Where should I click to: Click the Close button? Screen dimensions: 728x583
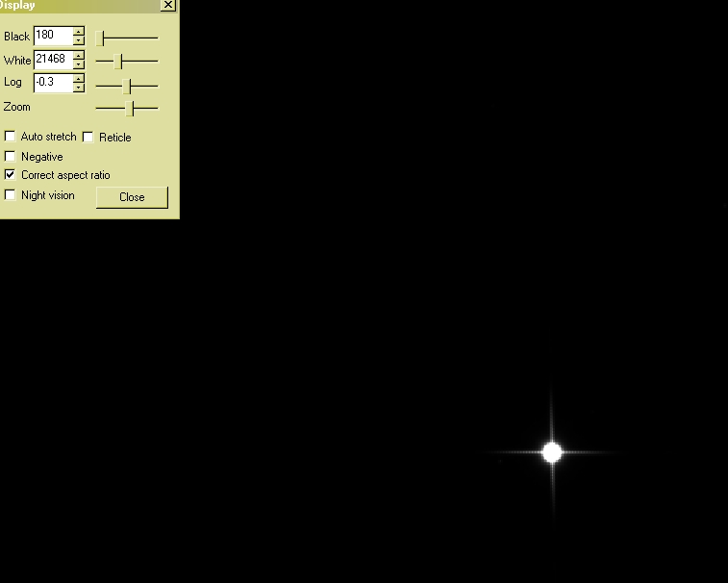click(132, 197)
